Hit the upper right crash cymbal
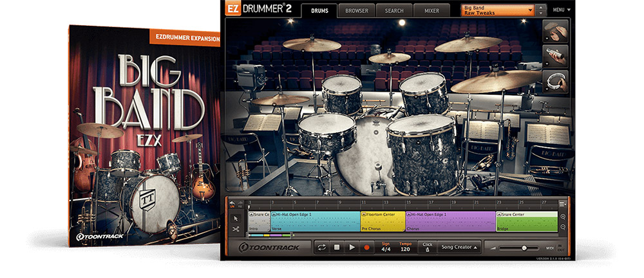The width and height of the screenshot is (644, 278). (x=468, y=44)
